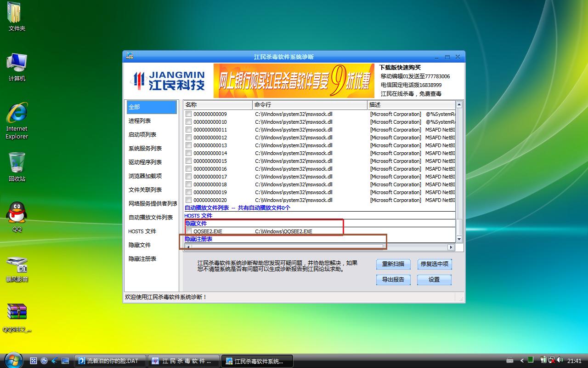Click the keyboard input icon in the tray
Screen dimensions: 588x368
(510, 361)
